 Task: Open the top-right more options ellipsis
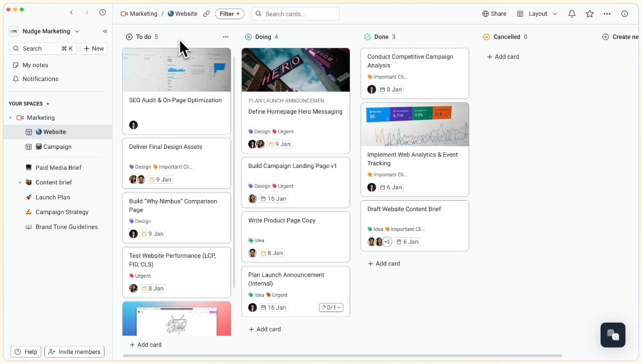click(x=607, y=13)
